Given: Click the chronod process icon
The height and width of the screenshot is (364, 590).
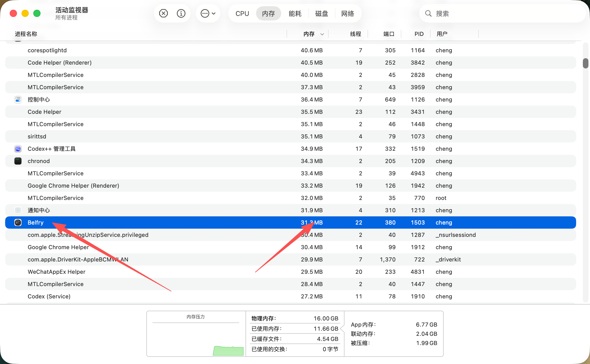Looking at the screenshot, I should point(18,161).
